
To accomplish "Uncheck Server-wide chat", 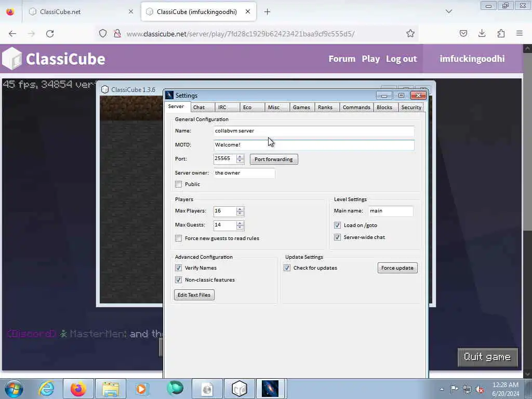I will coord(337,237).
